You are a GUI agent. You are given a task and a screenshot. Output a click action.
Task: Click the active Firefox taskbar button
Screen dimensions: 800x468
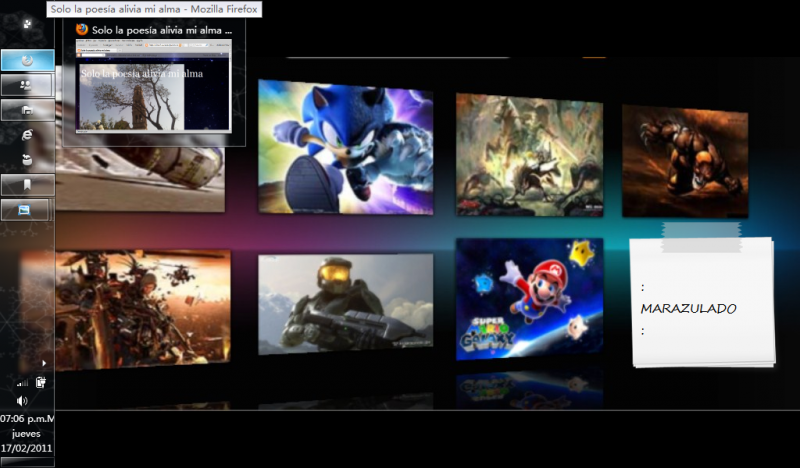[28, 60]
